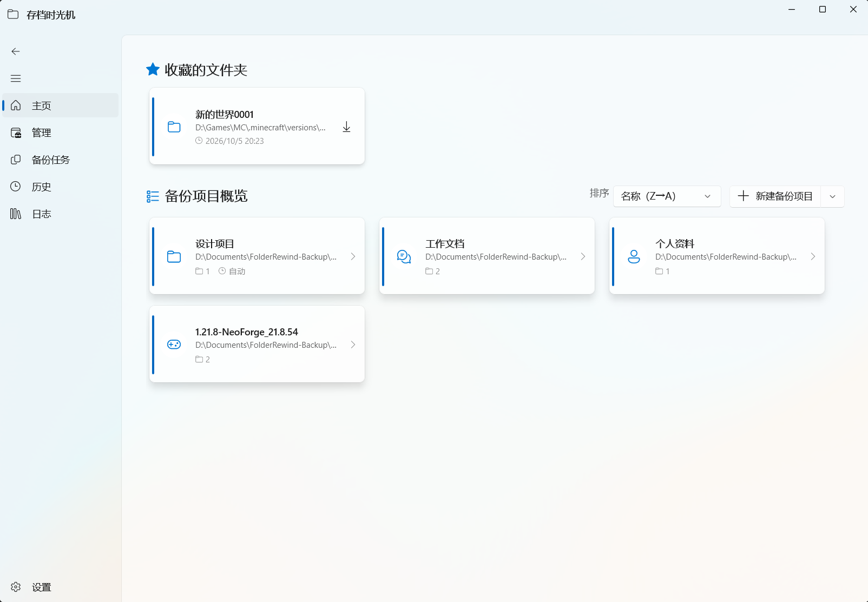Expand the arrow beside 新建备份项目
Image resolution: width=868 pixels, height=602 pixels.
(x=833, y=196)
